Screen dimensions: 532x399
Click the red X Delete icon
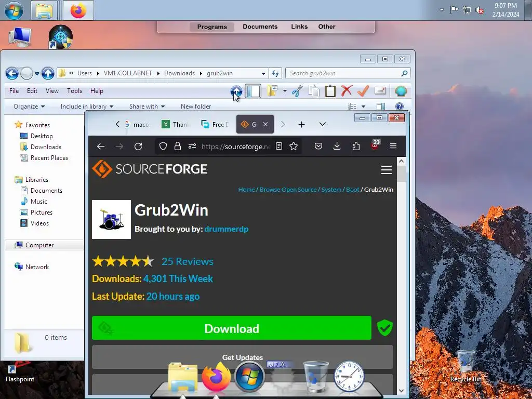(x=347, y=91)
